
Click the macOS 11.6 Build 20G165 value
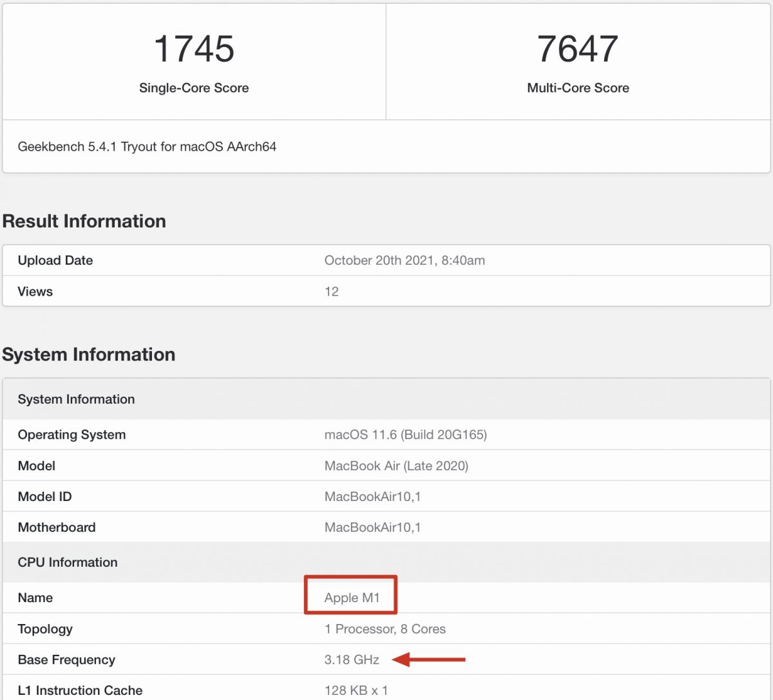pyautogui.click(x=406, y=435)
